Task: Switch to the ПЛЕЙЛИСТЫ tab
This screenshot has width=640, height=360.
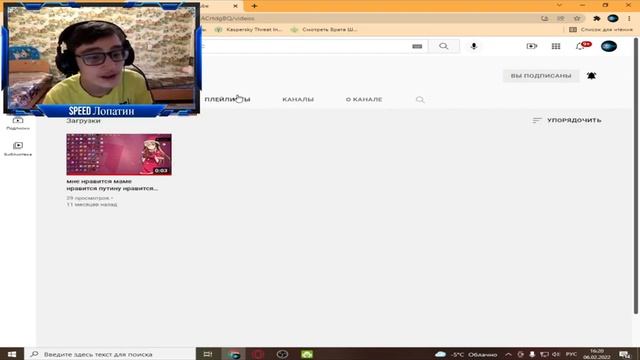Action: (227, 99)
